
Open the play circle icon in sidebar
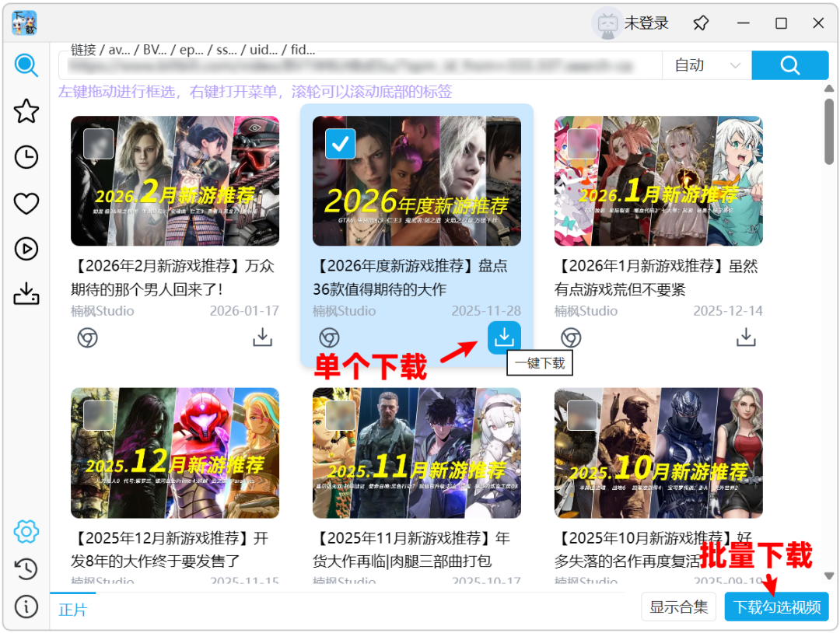point(26,249)
